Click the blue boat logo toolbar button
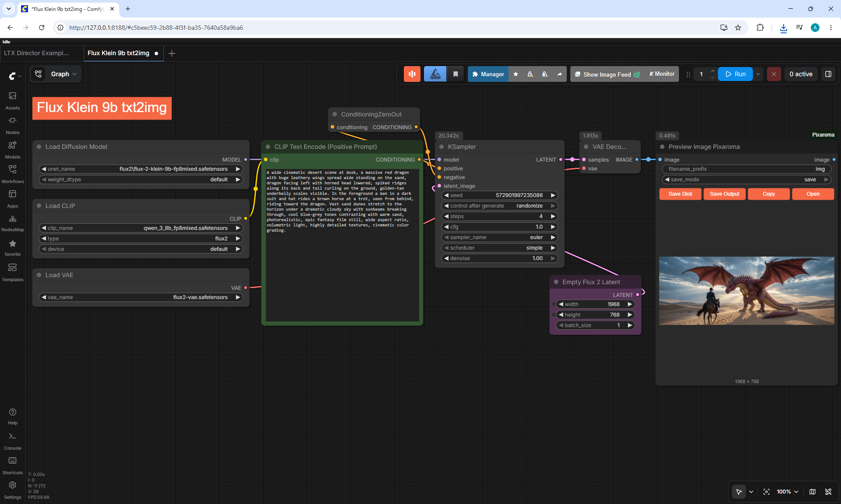Image resolution: width=841 pixels, height=504 pixels. pos(435,74)
